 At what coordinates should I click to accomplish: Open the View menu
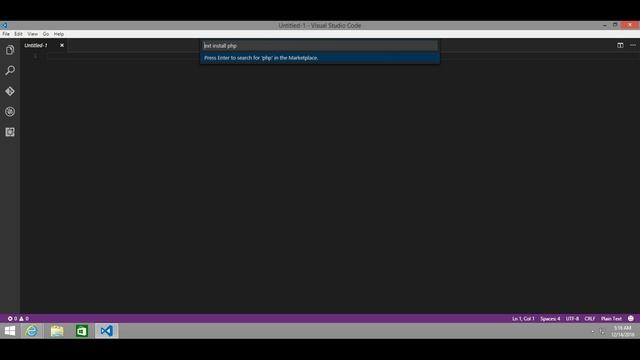click(33, 34)
